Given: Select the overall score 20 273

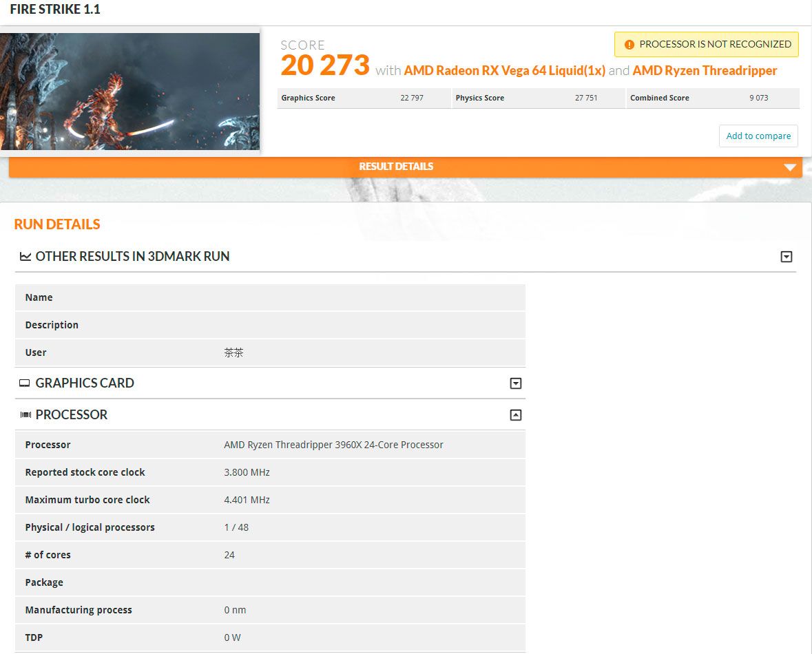Looking at the screenshot, I should 324,65.
